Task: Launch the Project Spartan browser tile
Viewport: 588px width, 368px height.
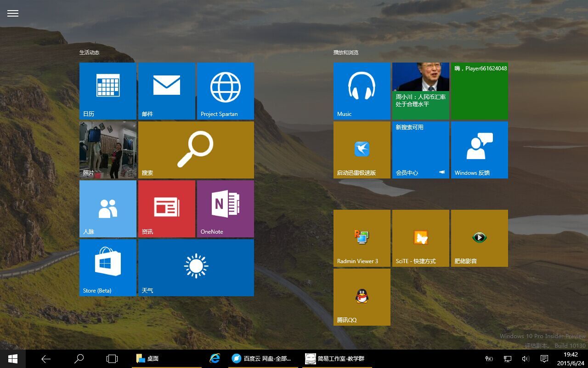Action: [226, 91]
